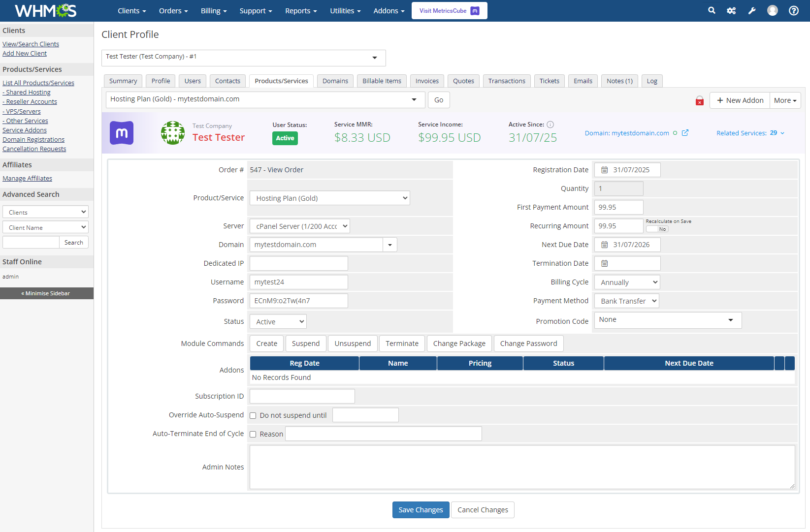Enable the Do not suspend until checkbox
Image resolution: width=810 pixels, height=532 pixels.
[253, 415]
